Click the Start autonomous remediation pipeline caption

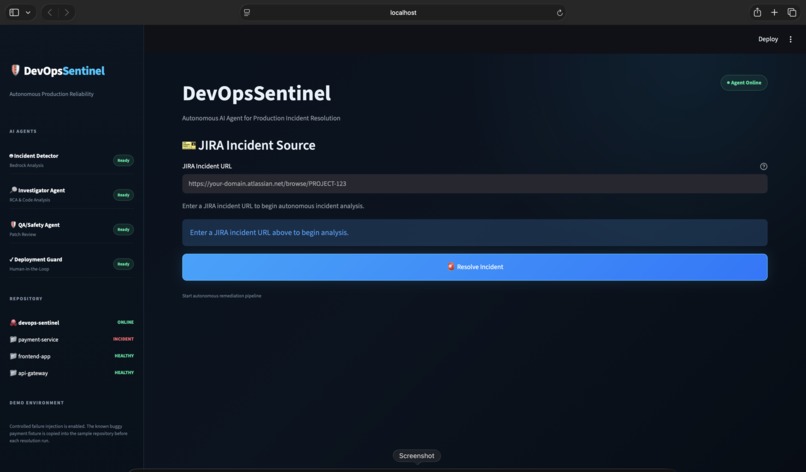(x=222, y=296)
